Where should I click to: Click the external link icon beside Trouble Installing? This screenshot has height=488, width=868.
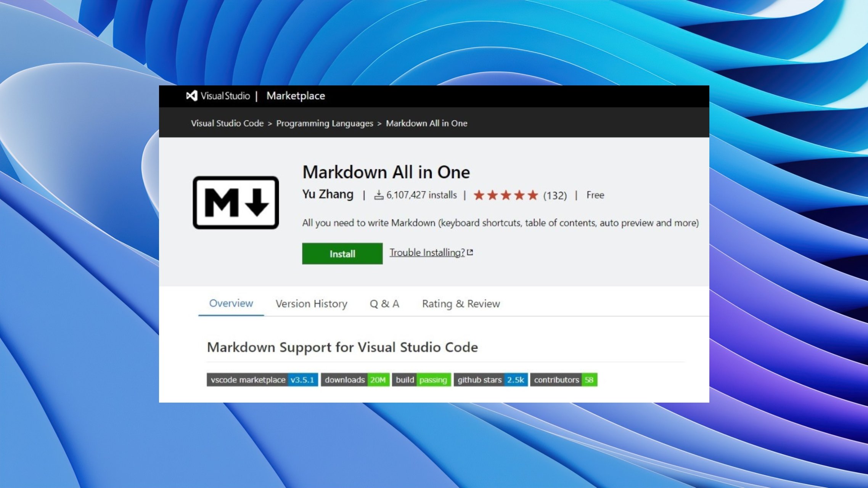tap(470, 252)
